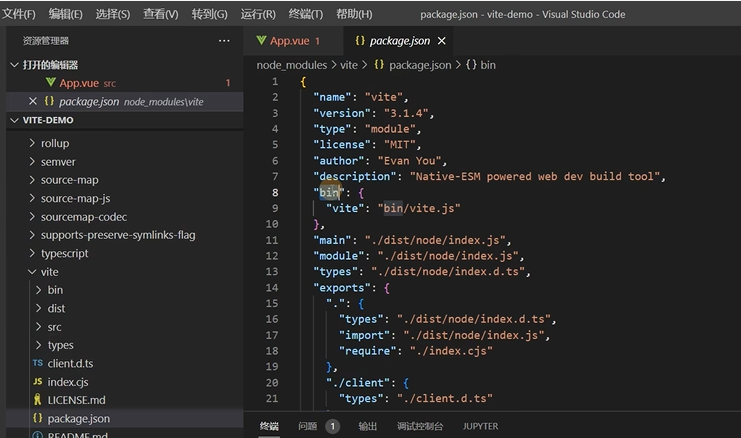
Task: Click the "exports" key on line 14
Action: tap(342, 287)
